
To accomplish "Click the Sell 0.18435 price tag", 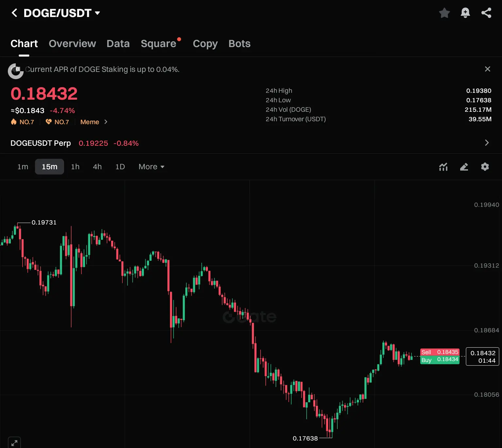I will point(440,352).
